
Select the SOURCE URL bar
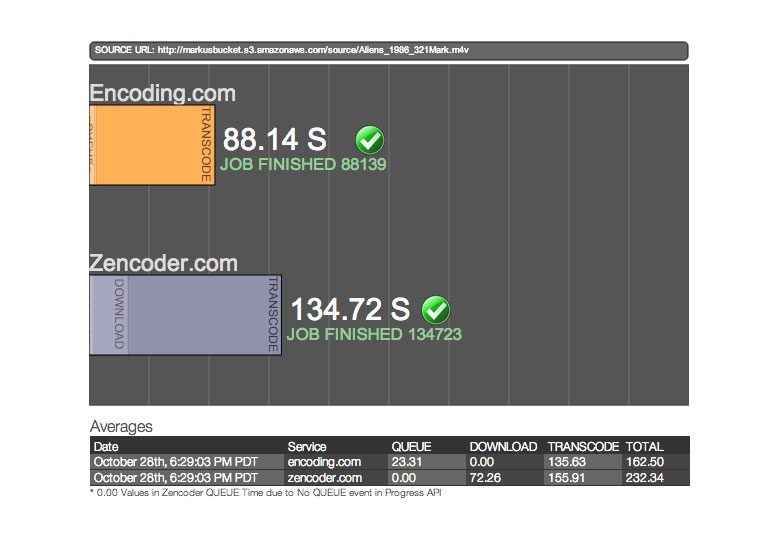(389, 50)
